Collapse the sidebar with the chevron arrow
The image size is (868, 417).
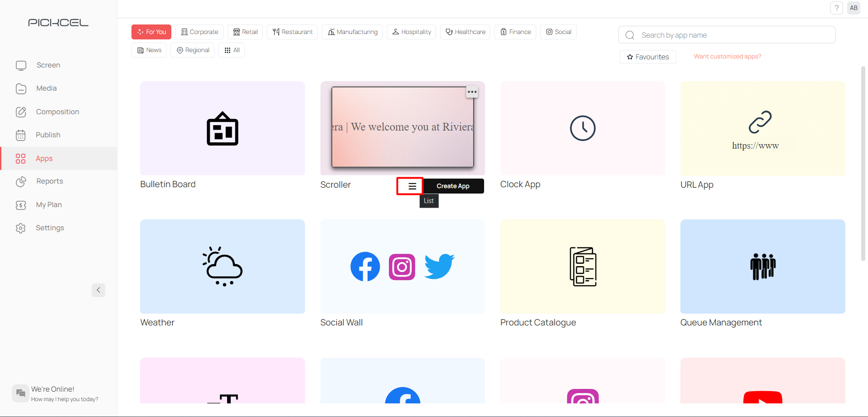coord(98,290)
